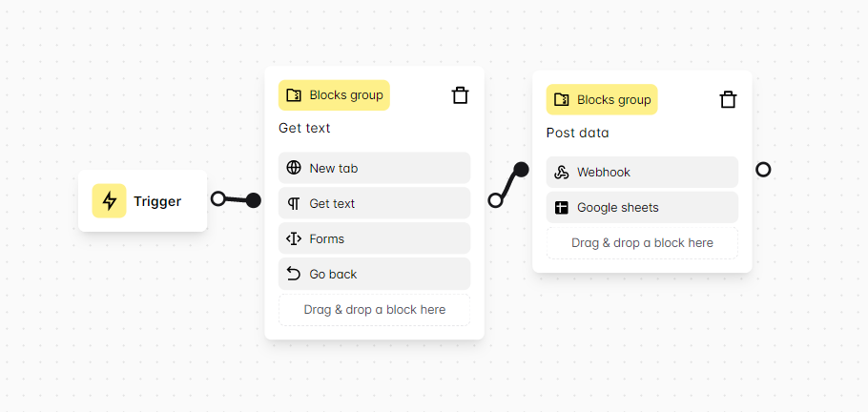Click the Post data group output connector
The image size is (868, 412).
coord(763,170)
